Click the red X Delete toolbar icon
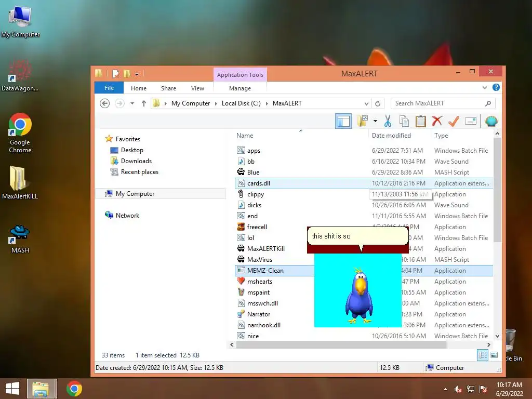The image size is (532, 399). pos(437,121)
